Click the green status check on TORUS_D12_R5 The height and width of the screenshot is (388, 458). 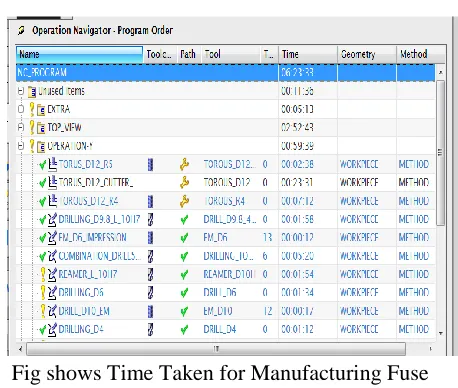tap(42, 165)
